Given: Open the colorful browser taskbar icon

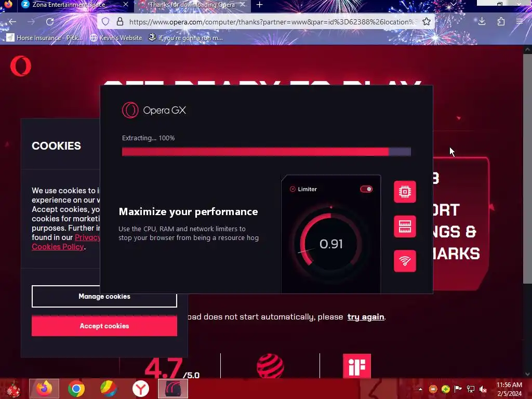Looking at the screenshot, I should tap(109, 389).
